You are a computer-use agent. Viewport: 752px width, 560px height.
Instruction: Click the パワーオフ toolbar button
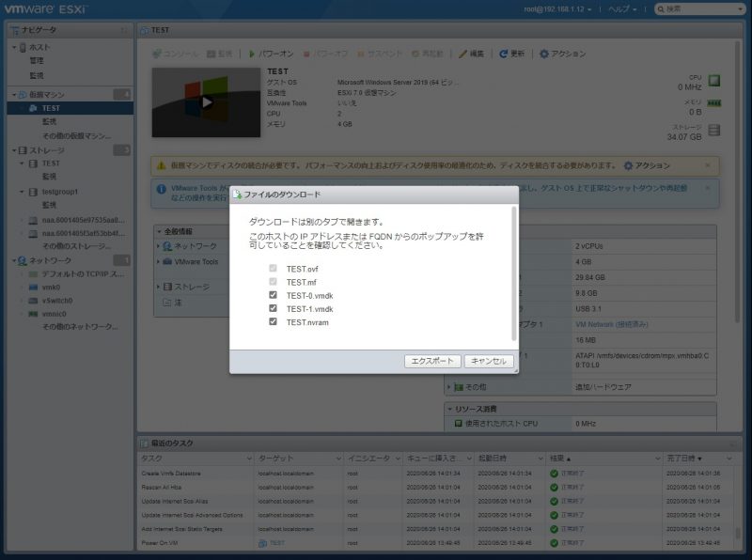click(325, 54)
